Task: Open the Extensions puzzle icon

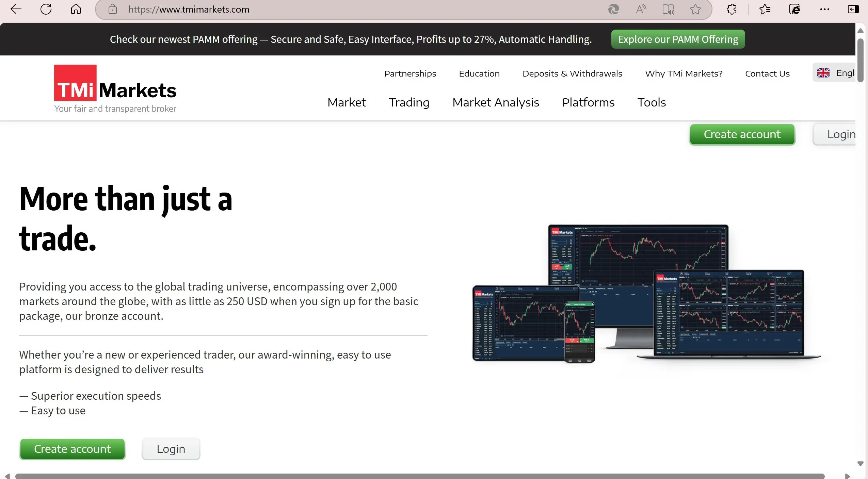Action: (x=732, y=9)
